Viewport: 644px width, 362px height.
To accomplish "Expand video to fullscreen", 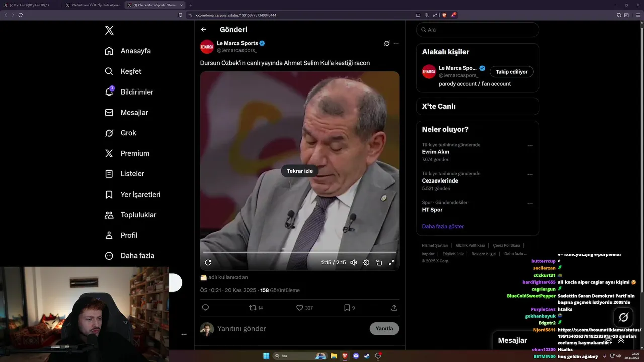I will click(391, 262).
